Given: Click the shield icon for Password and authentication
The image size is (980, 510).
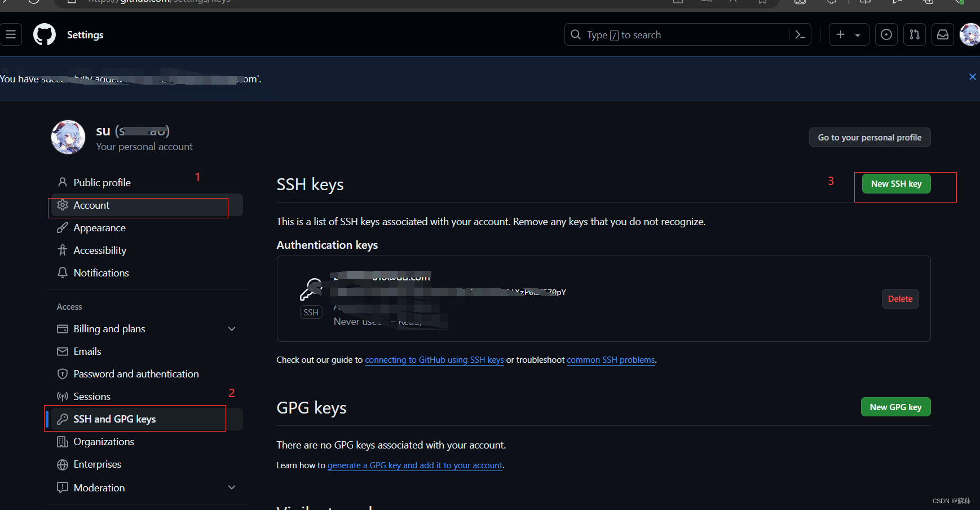Looking at the screenshot, I should 63,374.
